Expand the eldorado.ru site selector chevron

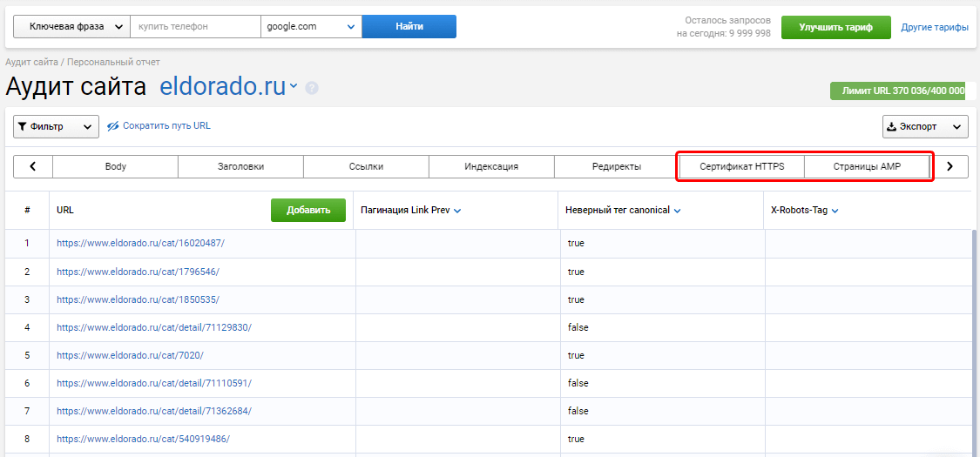(293, 87)
